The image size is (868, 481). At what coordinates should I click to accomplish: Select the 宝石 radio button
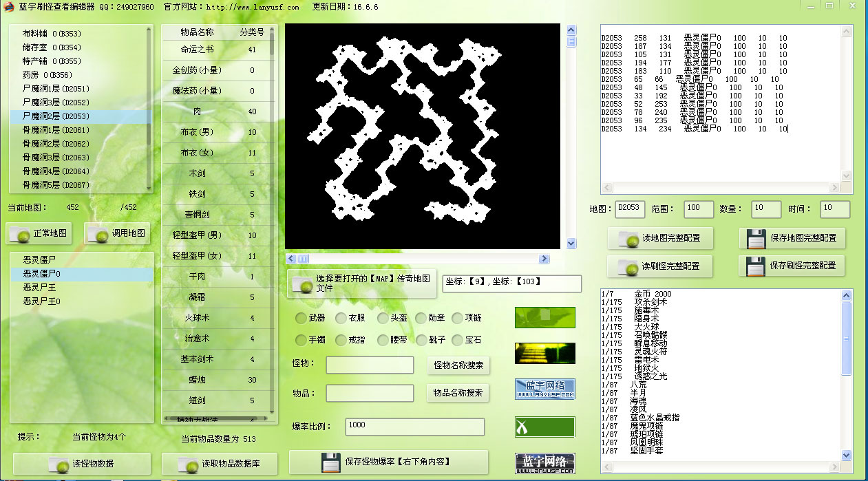click(456, 340)
